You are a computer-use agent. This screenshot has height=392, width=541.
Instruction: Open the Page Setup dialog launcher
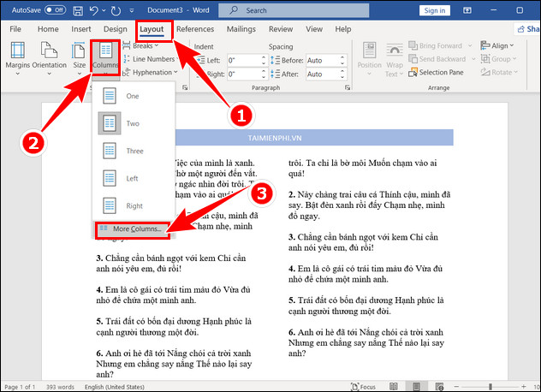pos(185,87)
